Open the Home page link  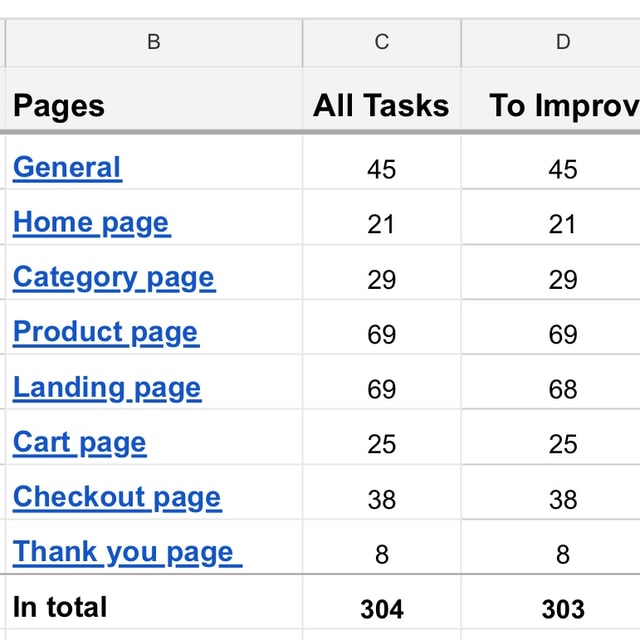click(x=91, y=222)
